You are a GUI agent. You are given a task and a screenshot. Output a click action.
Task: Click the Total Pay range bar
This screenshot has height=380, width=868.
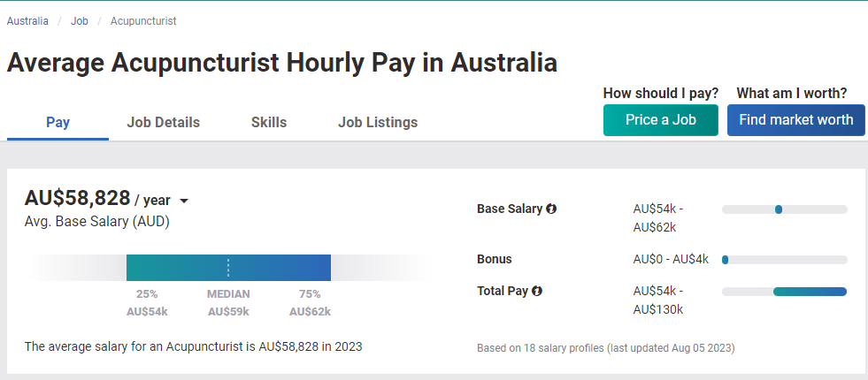click(x=810, y=292)
